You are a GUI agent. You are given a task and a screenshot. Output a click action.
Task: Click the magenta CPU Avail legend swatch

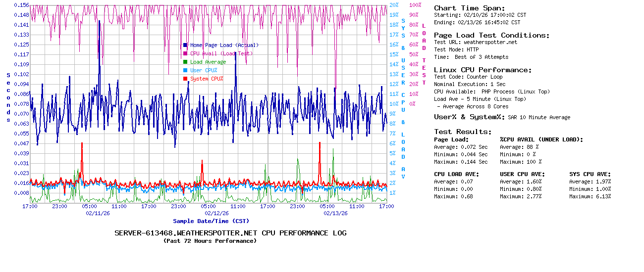pyautogui.click(x=185, y=53)
